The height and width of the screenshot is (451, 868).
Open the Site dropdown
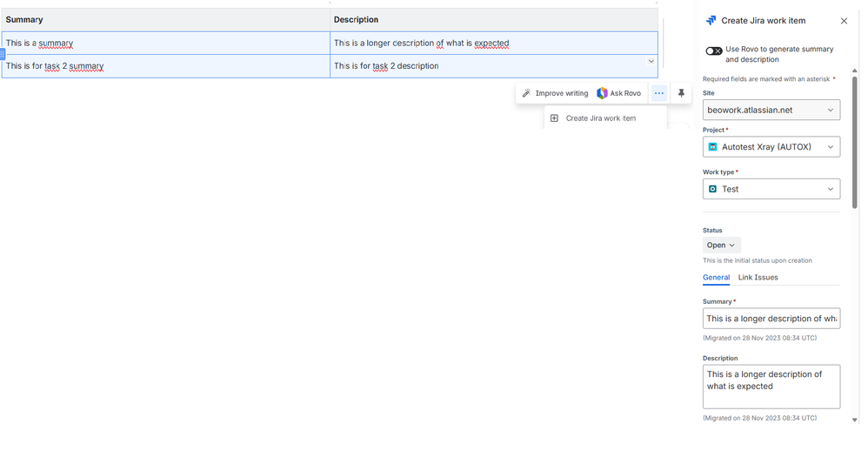[771, 111]
